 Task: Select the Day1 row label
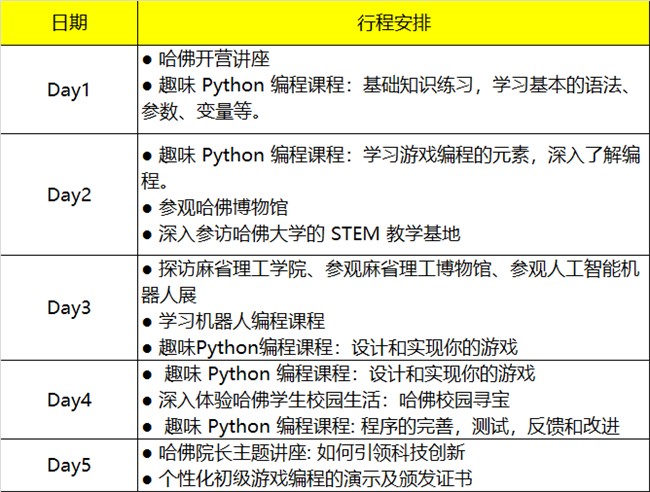coord(69,90)
